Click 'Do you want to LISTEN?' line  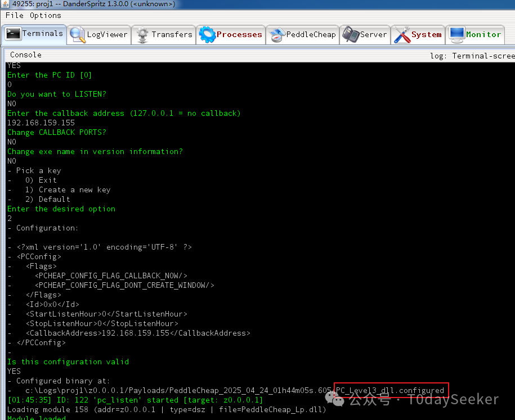[x=56, y=94]
